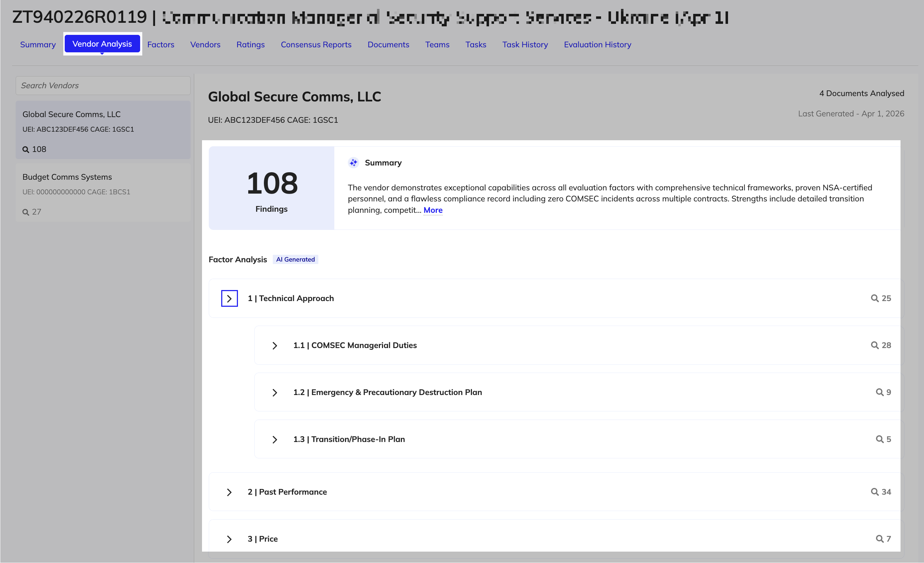This screenshot has width=924, height=563.
Task: Expand the 2 | Past Performance factor
Action: click(229, 492)
